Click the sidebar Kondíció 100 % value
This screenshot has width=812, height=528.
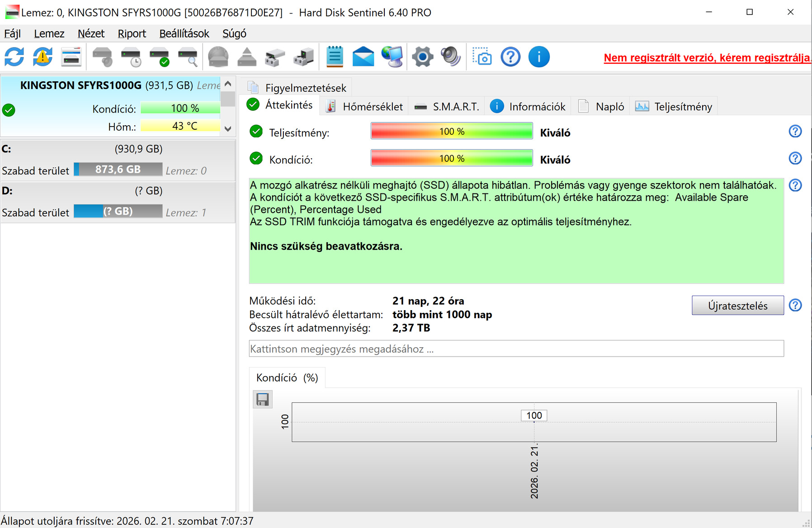(x=180, y=108)
